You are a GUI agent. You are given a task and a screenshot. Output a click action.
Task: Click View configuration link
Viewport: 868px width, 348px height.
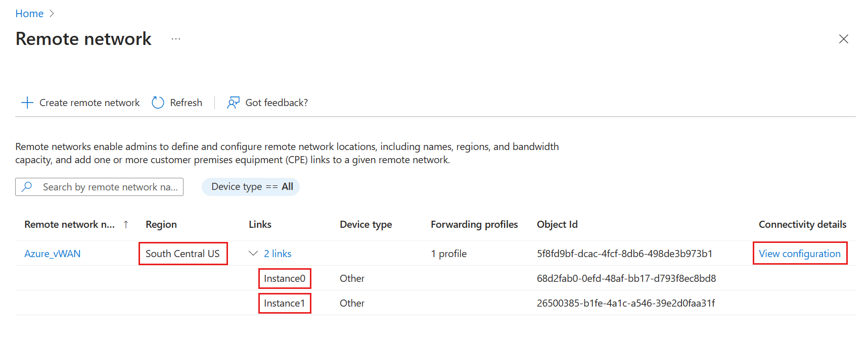(800, 254)
